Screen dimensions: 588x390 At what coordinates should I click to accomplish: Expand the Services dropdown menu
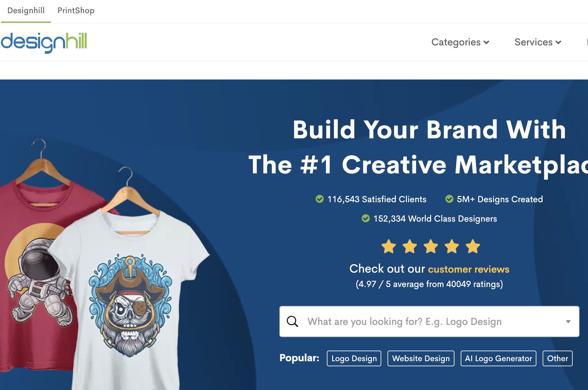[538, 42]
